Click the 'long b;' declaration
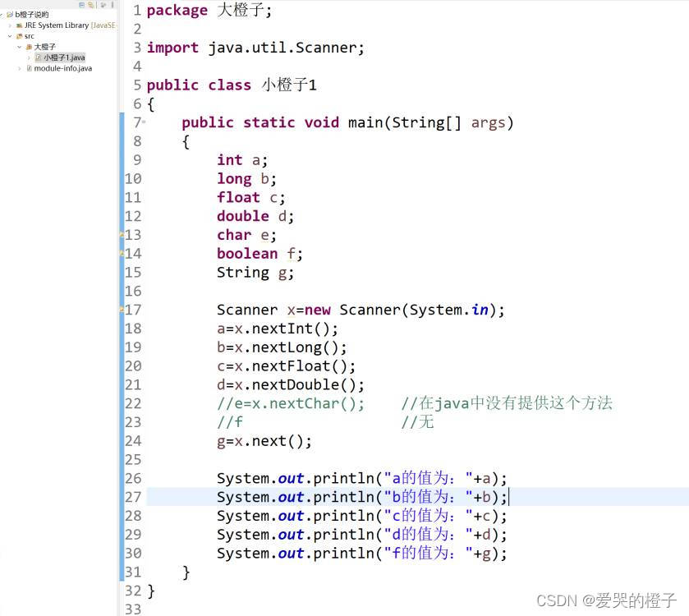The width and height of the screenshot is (689, 616). pos(246,179)
